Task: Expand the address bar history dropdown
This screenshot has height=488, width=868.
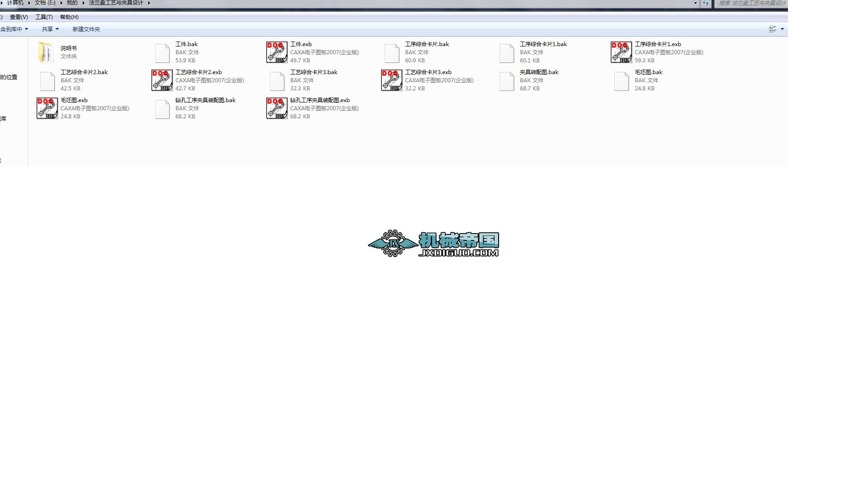Action: pyautogui.click(x=695, y=3)
